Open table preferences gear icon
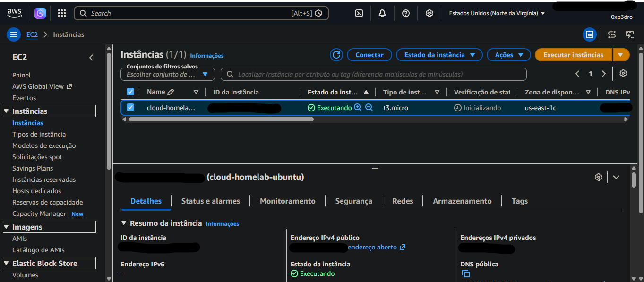Viewport: 644px width, 282px height. click(623, 74)
